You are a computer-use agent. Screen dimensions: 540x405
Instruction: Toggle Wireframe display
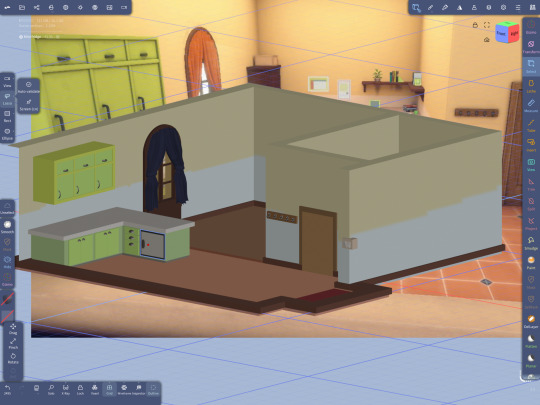point(124,390)
